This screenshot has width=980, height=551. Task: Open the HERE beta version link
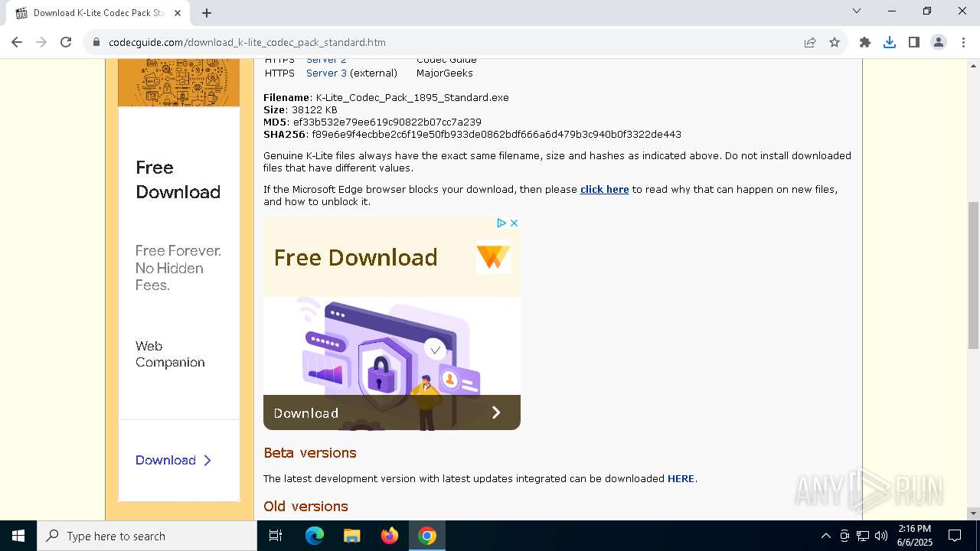tap(681, 479)
